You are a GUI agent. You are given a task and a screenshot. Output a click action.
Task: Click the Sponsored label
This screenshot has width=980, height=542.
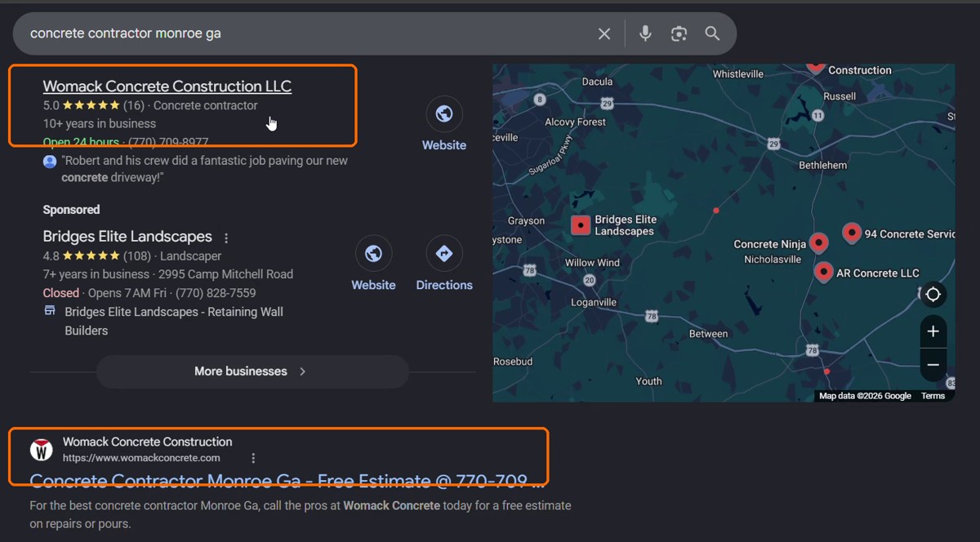click(x=71, y=210)
